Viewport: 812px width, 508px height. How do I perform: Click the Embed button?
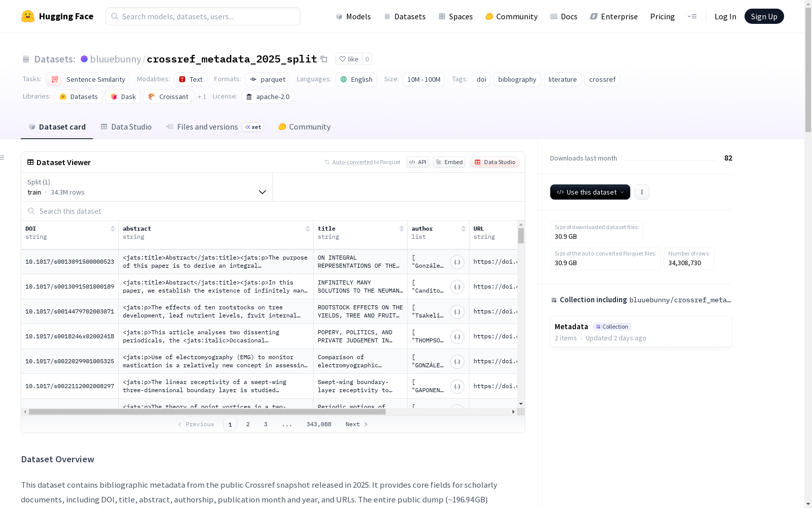[x=449, y=162]
